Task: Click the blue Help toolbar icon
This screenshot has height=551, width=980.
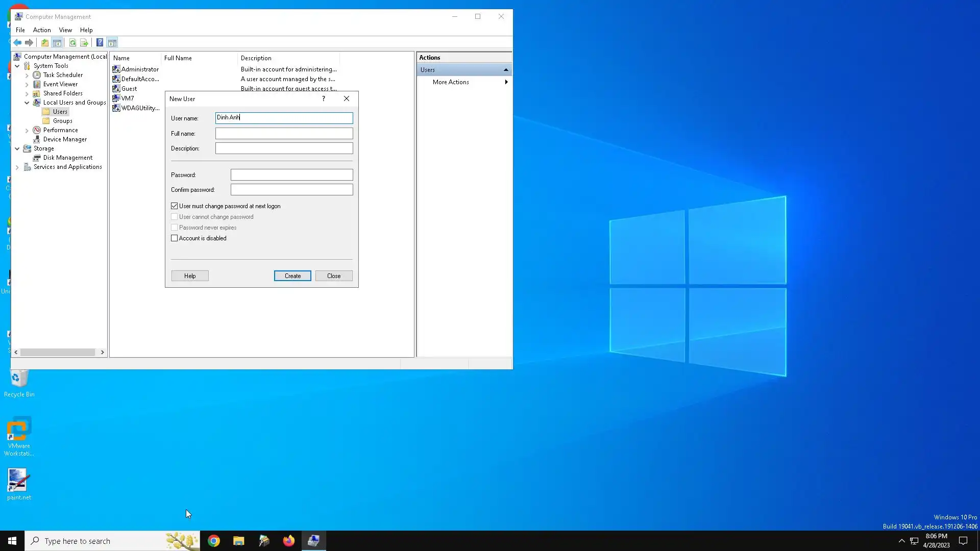Action: pos(100,43)
